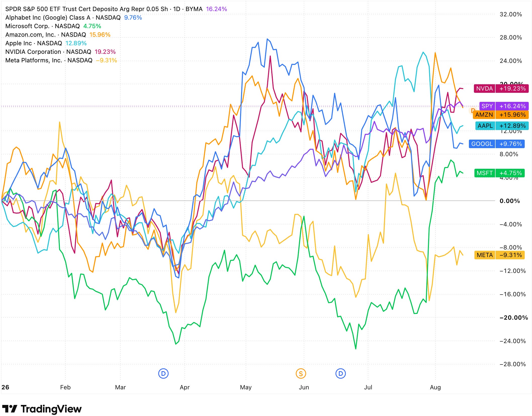This screenshot has width=532, height=416.
Task: Click the 26 year label on the time axis
Action: click(x=5, y=387)
